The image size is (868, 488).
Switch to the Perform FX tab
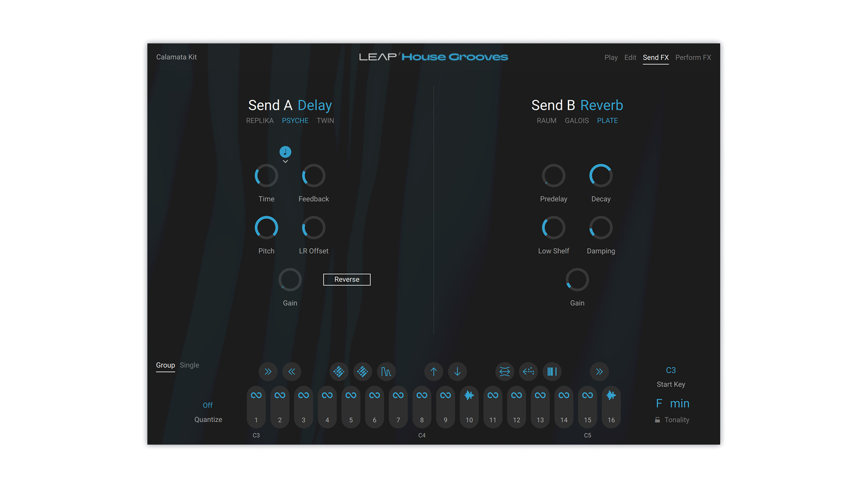pos(693,57)
